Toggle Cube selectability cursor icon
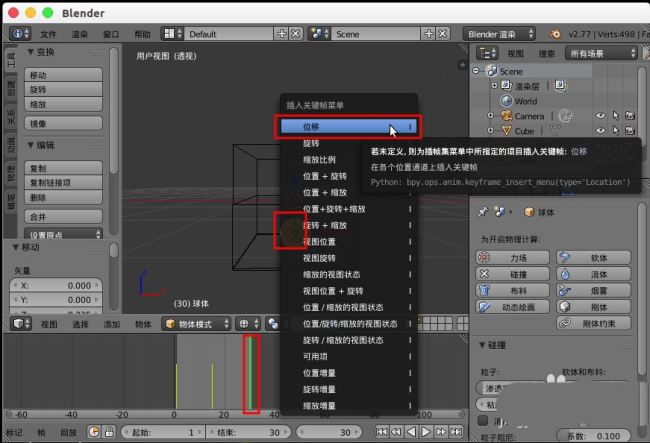650x443 pixels. point(616,131)
